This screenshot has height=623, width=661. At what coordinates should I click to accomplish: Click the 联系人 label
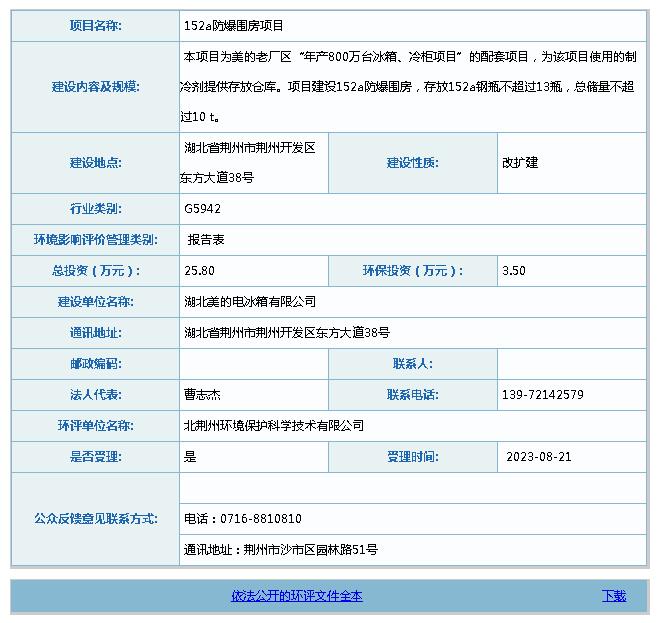pos(413,364)
